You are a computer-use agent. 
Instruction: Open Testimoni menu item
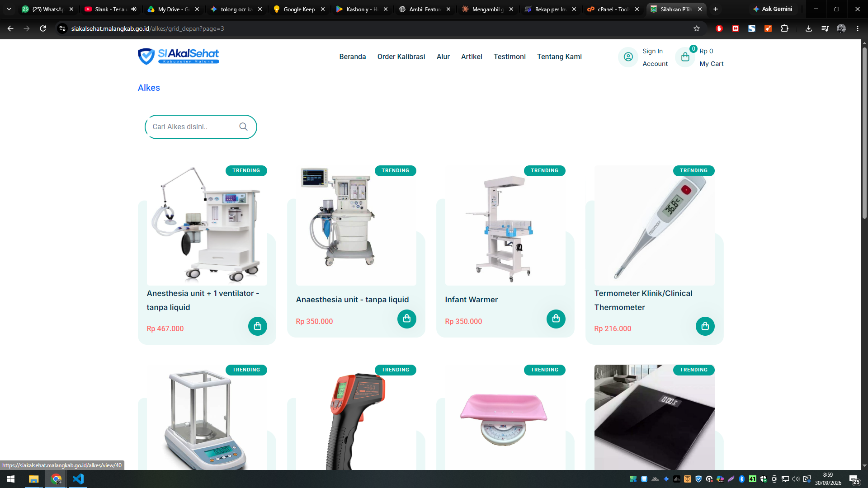tap(509, 57)
